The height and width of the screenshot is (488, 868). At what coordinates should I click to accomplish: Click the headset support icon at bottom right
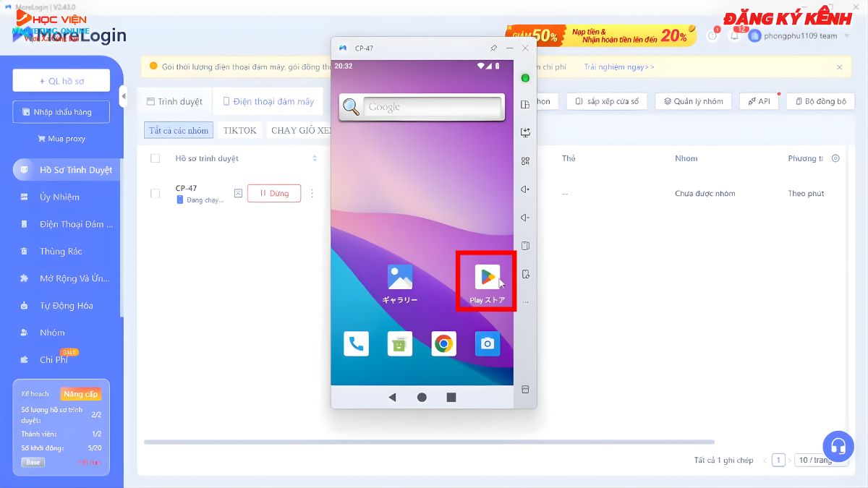point(838,447)
